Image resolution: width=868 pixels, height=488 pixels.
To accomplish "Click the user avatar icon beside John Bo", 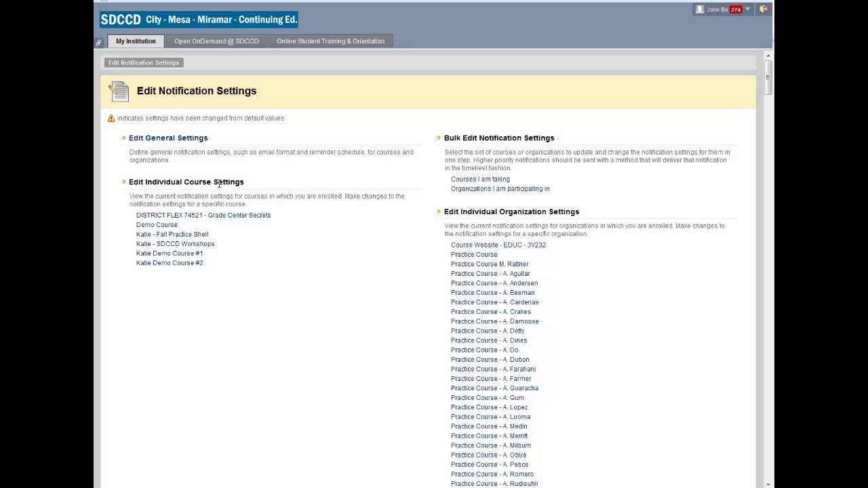I will (700, 9).
